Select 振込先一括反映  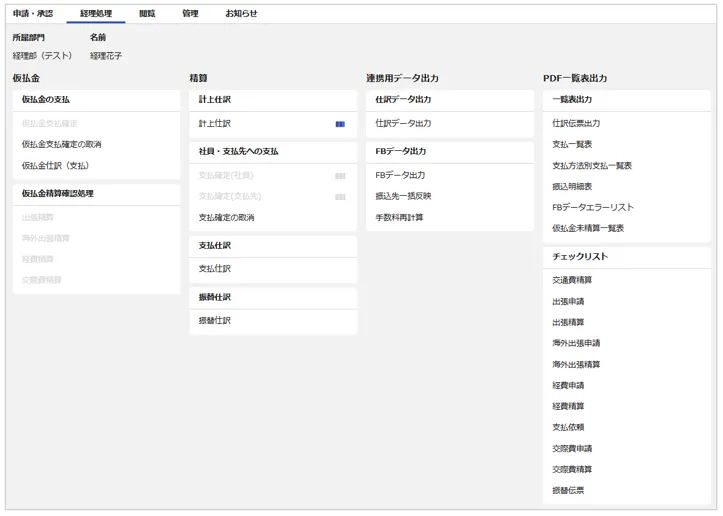[x=403, y=197]
